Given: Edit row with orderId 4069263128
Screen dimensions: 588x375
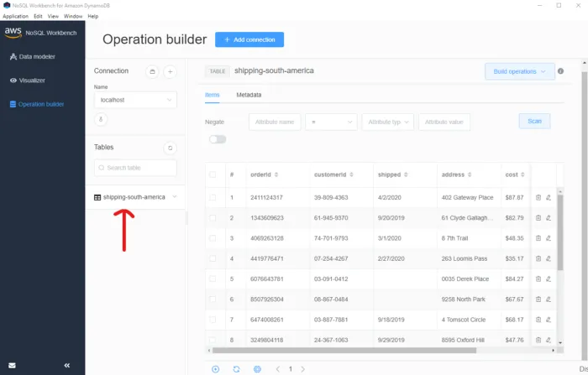Looking at the screenshot, I should (x=549, y=238).
